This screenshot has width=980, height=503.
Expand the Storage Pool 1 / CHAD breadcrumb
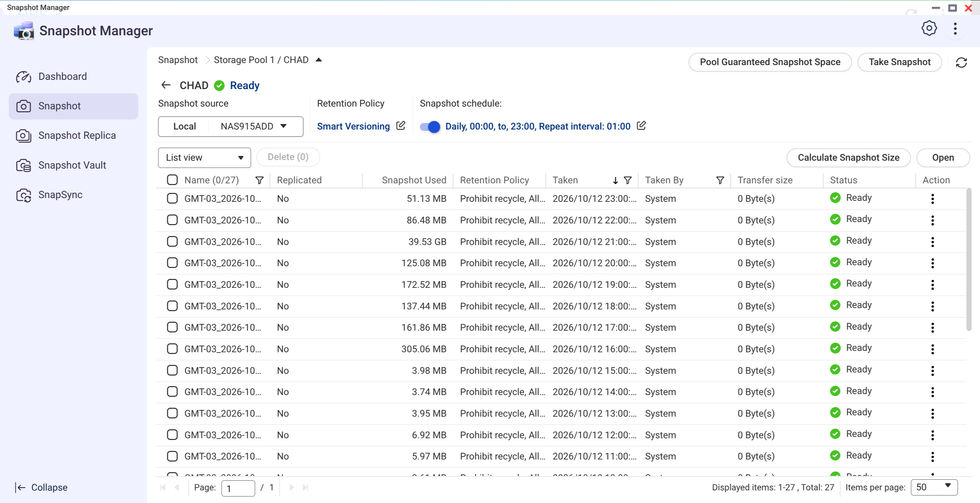(319, 60)
